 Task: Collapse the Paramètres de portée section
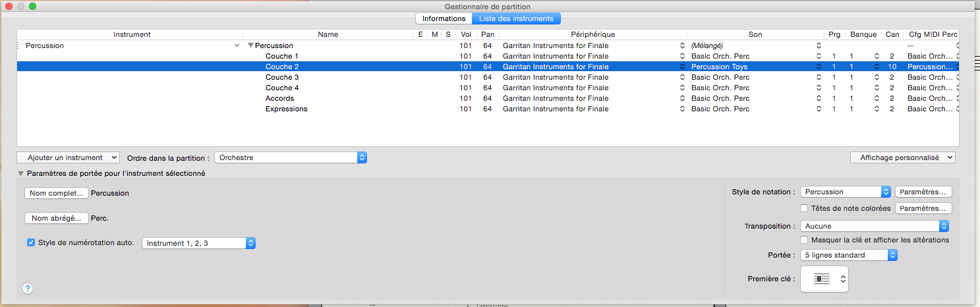point(21,174)
